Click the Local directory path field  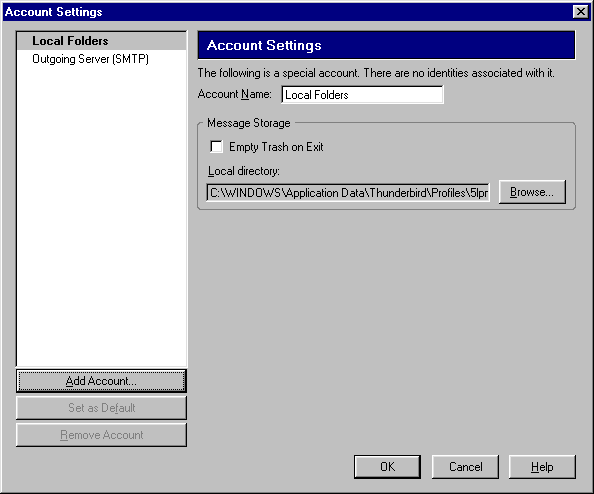[x=348, y=192]
